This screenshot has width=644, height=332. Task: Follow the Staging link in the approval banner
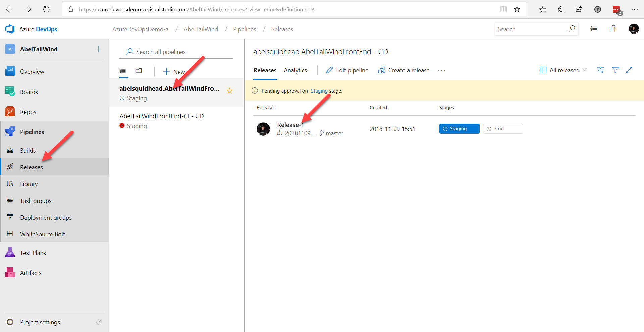pyautogui.click(x=319, y=91)
